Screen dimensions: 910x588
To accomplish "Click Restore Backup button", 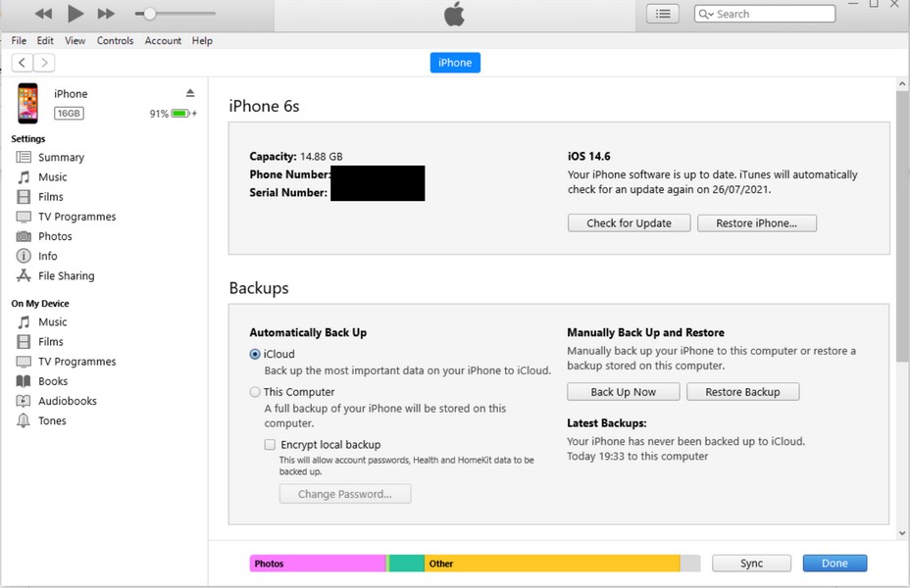I will [x=743, y=392].
